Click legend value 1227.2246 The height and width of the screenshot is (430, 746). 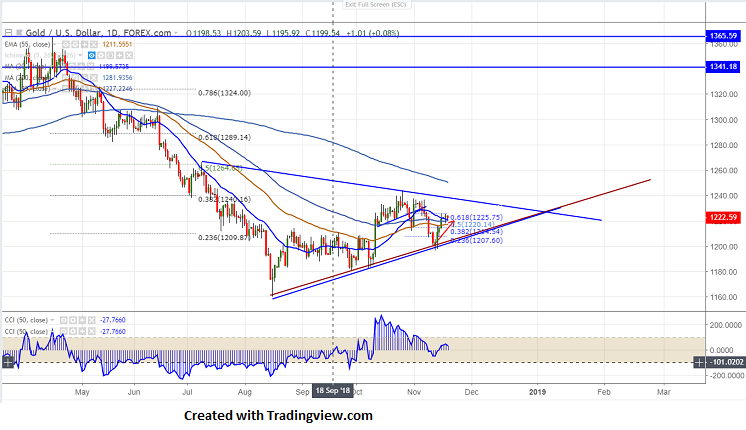pos(117,88)
